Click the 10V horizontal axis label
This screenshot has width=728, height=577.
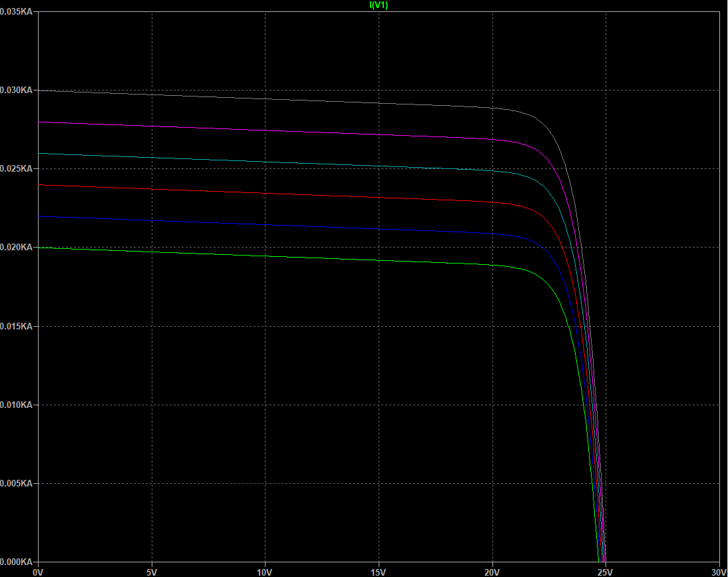[x=265, y=571]
